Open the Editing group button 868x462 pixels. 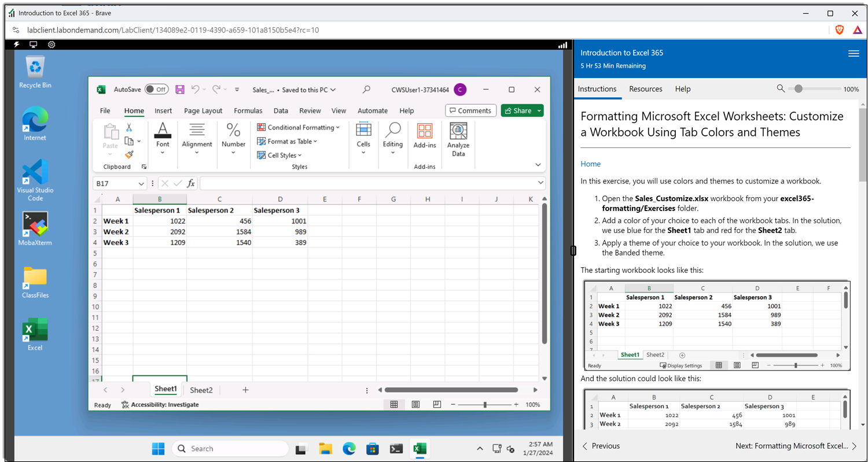pyautogui.click(x=393, y=139)
